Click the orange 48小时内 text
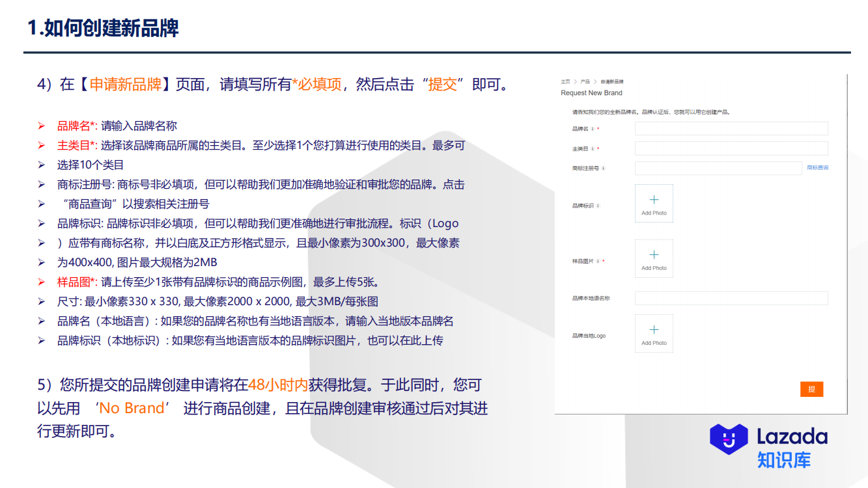This screenshot has height=488, width=868. [x=277, y=385]
